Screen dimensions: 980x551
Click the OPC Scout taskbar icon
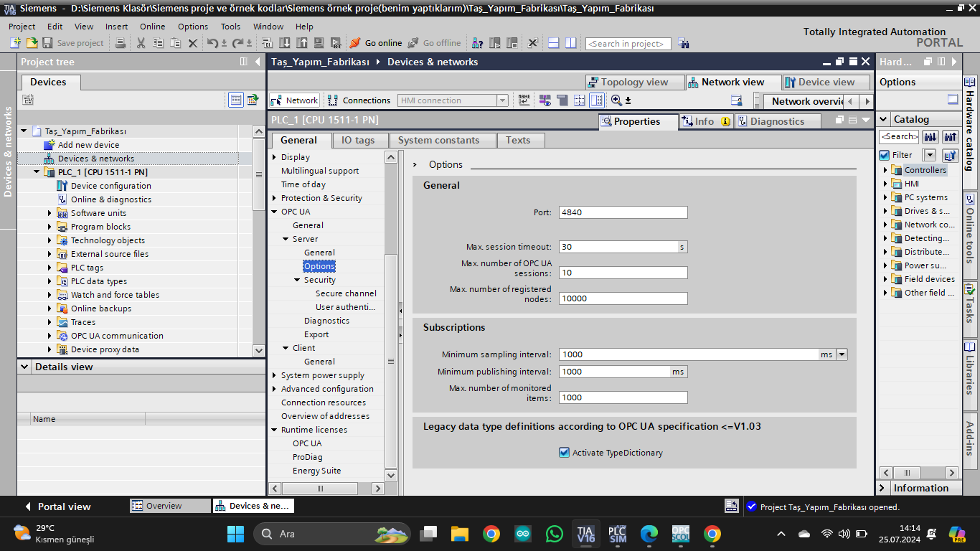680,534
